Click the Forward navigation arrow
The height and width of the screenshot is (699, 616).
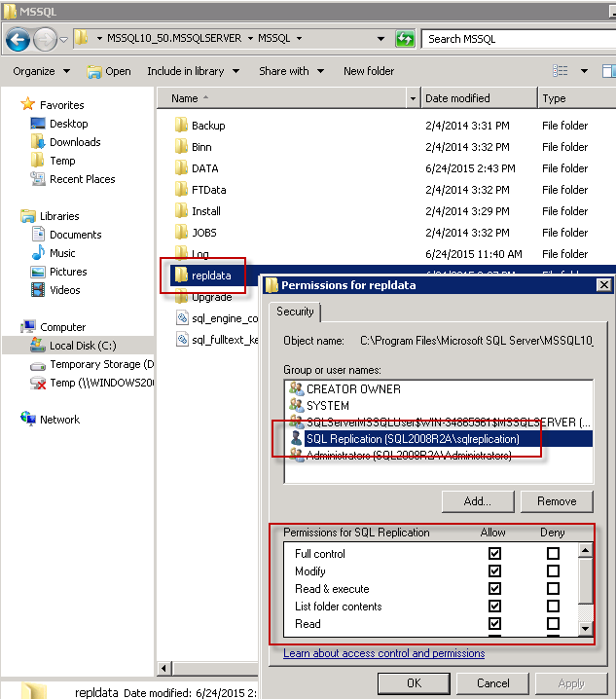tap(45, 40)
